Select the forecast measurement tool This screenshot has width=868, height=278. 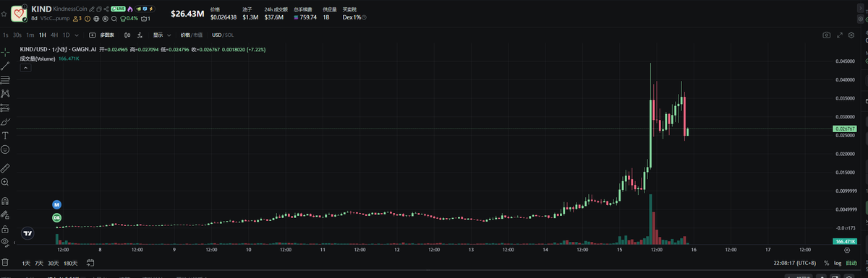click(x=5, y=108)
